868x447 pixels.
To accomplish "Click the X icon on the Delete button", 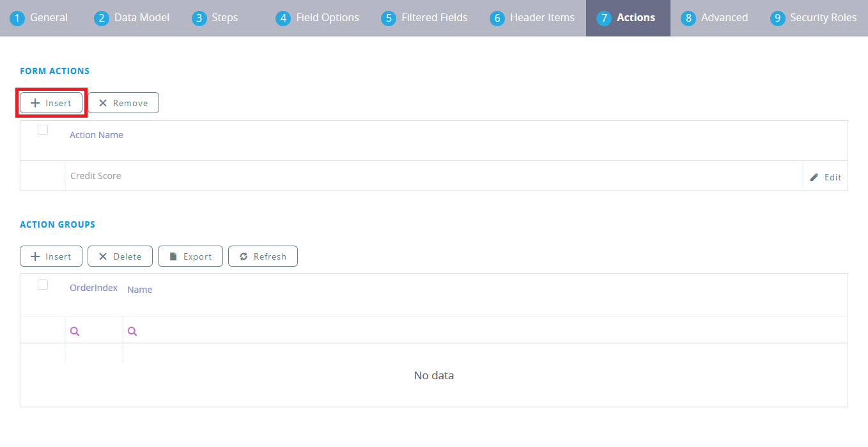I will pos(102,256).
